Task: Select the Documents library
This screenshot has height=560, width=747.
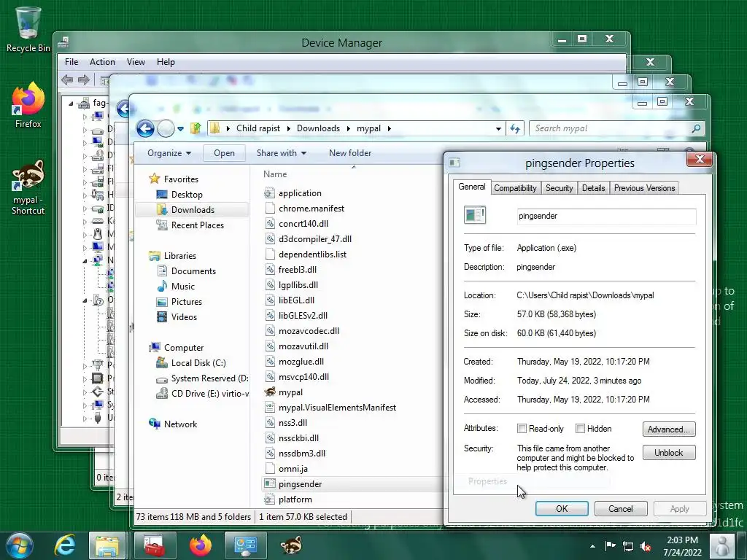Action: (186, 271)
